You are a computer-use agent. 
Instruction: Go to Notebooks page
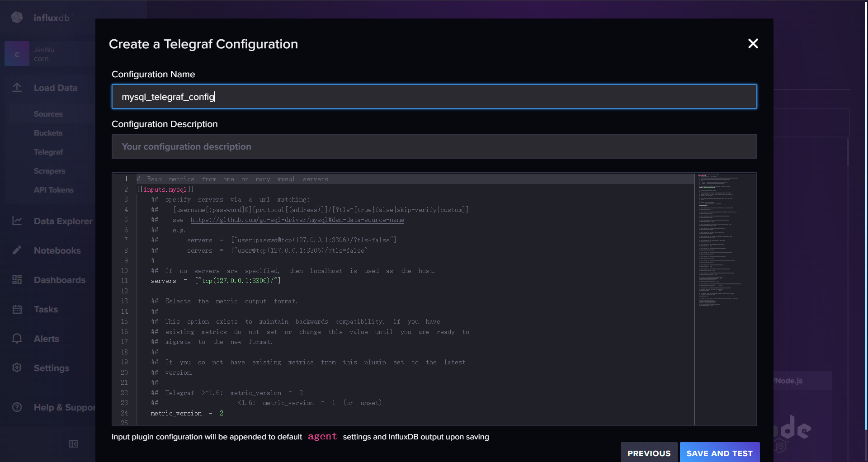[x=57, y=250]
